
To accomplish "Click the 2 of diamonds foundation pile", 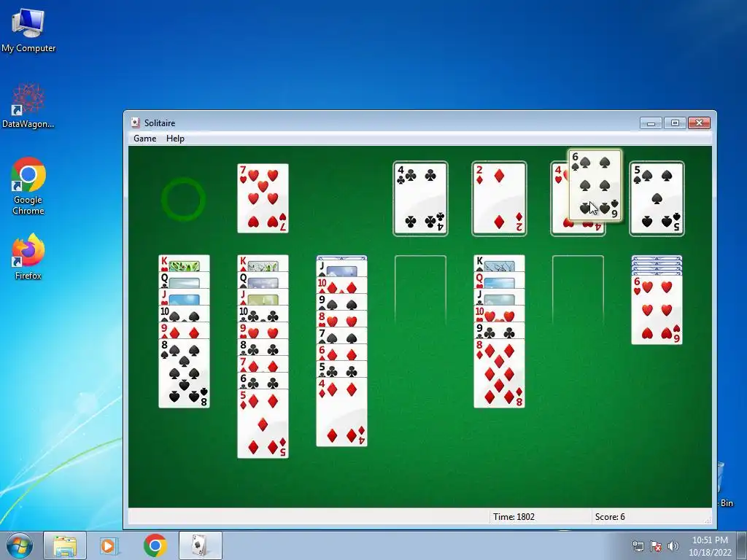I will 499,198.
